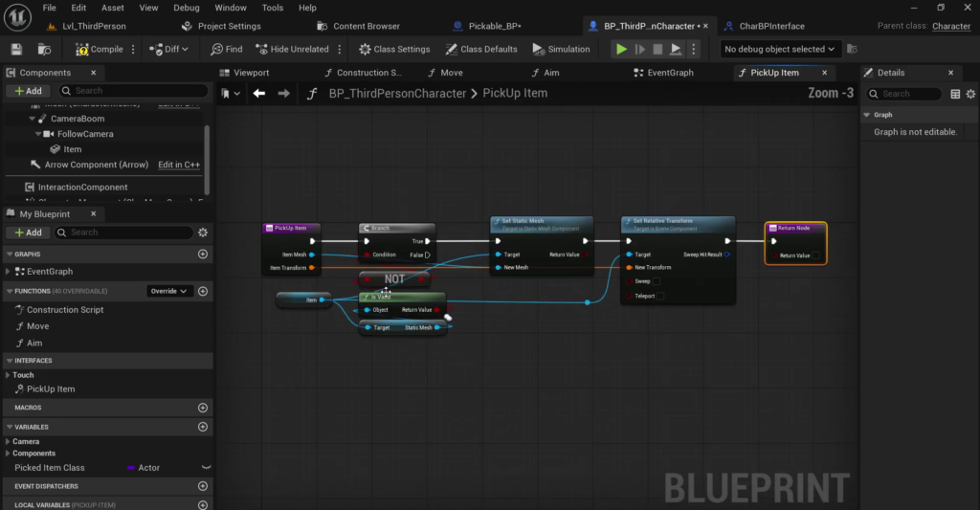The width and height of the screenshot is (980, 510).
Task: Open Hide Unrelated options dots
Action: coord(340,49)
